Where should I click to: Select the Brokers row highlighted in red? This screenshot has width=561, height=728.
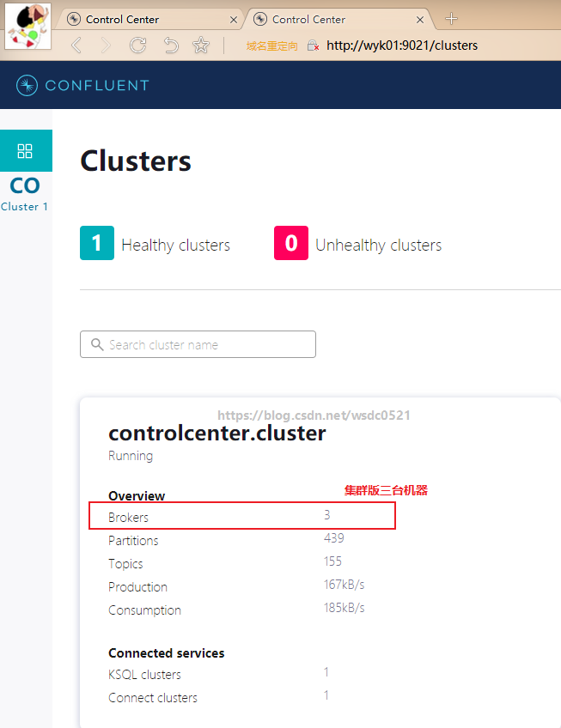click(x=241, y=515)
